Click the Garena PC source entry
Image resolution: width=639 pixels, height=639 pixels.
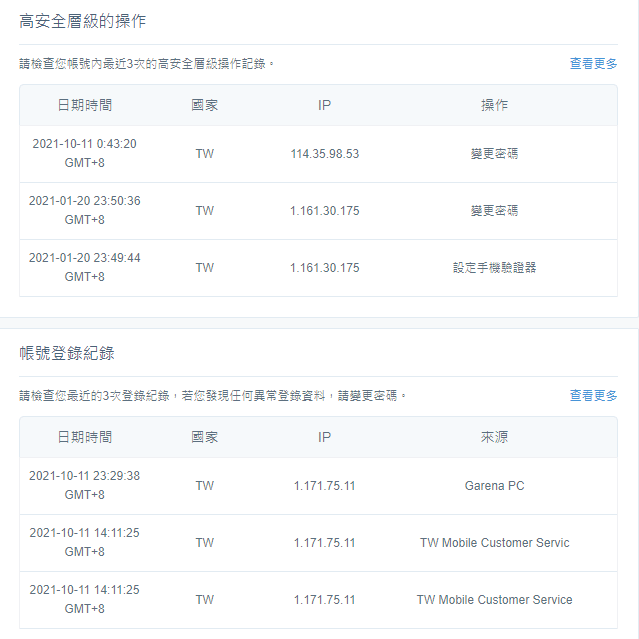point(494,486)
